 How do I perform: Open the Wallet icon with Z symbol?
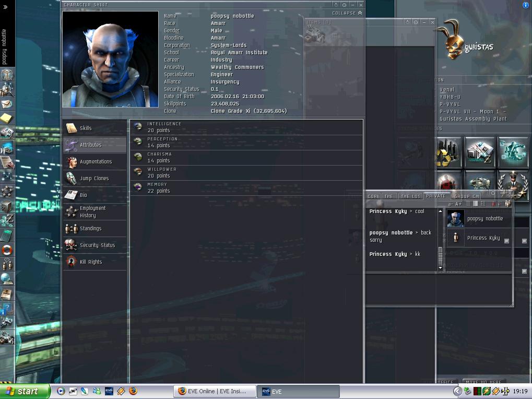point(7,220)
